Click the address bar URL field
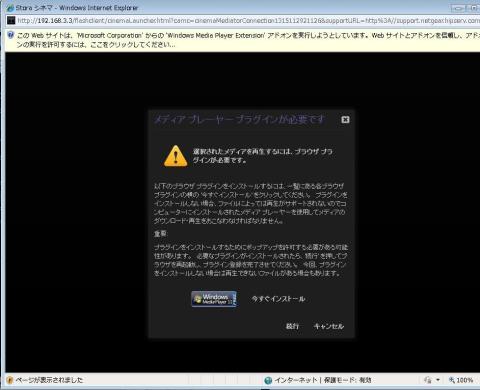The height and width of the screenshot is (390, 480). point(248,21)
